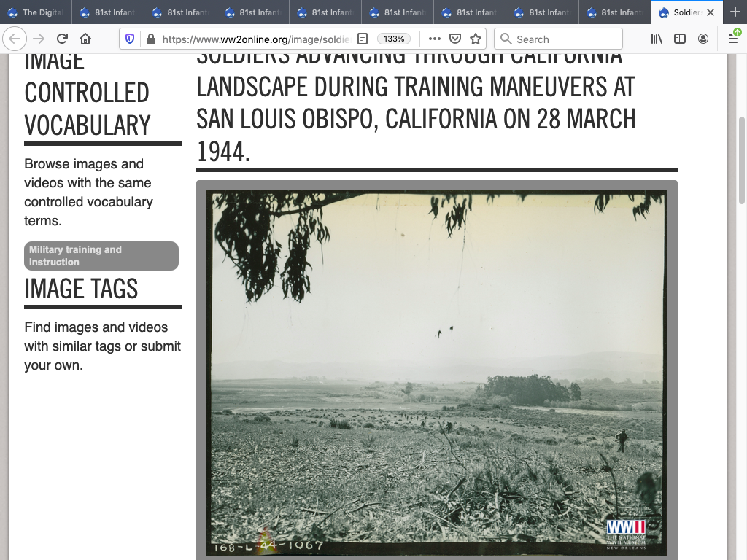Open the Firefox account profile icon
The height and width of the screenshot is (560, 747).
click(703, 39)
